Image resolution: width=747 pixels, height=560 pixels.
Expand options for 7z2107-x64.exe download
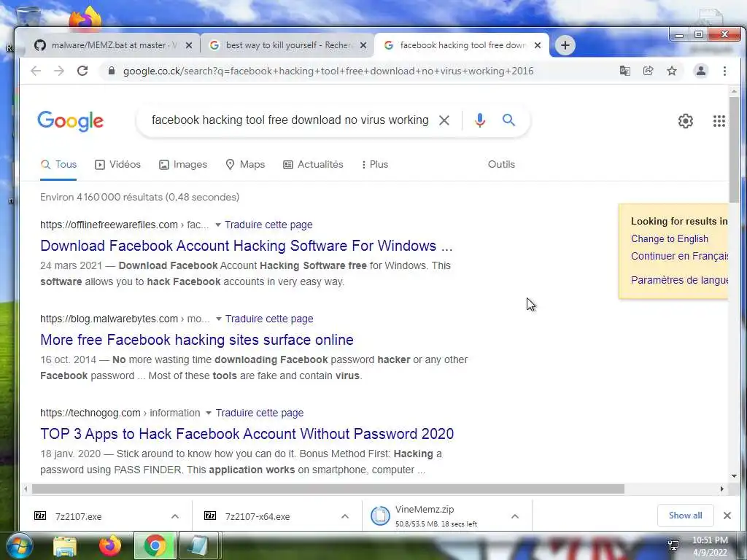(345, 516)
